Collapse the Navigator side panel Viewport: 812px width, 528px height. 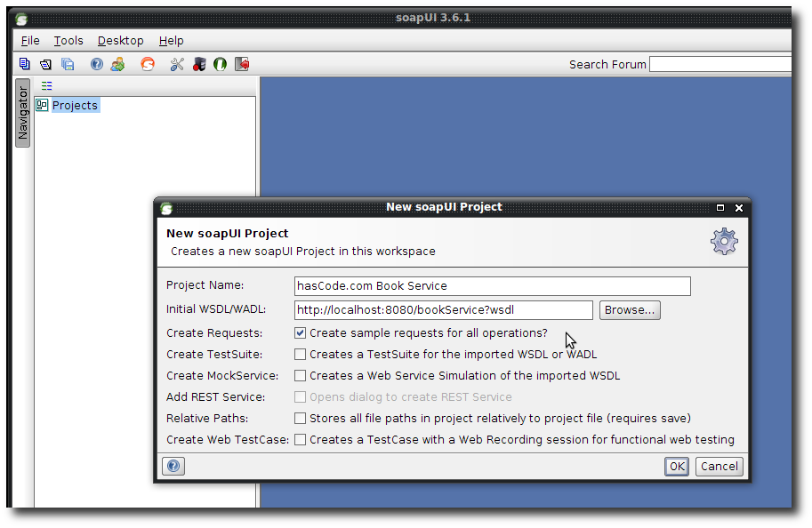tap(21, 116)
